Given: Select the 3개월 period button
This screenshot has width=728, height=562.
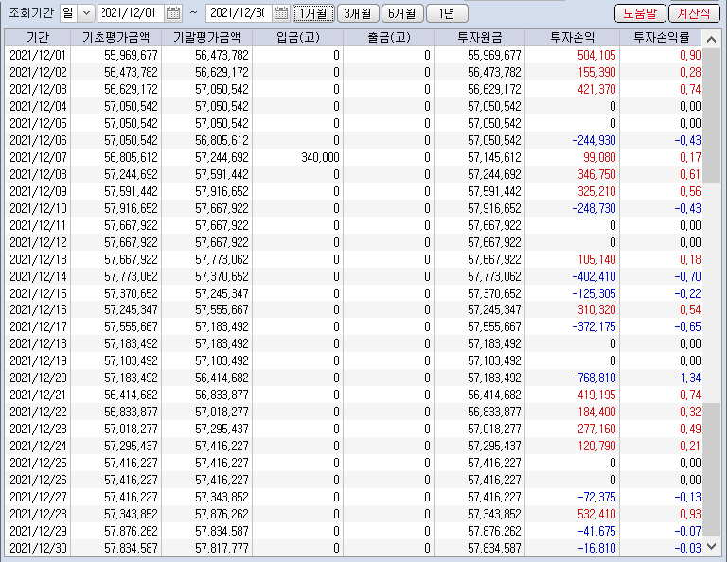Looking at the screenshot, I should [358, 13].
